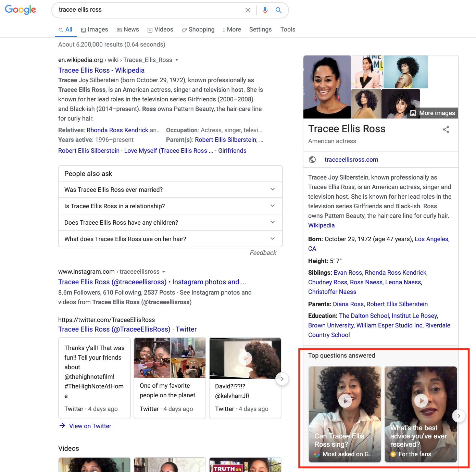476x472 pixels.
Task: Open the Tracee Ellis Ross Twitter result
Action: coord(127,329)
